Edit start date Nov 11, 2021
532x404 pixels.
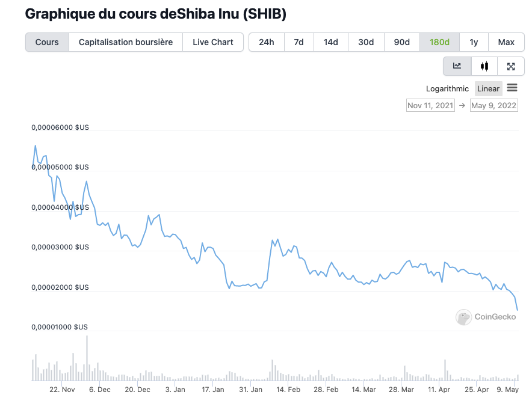[430, 106]
